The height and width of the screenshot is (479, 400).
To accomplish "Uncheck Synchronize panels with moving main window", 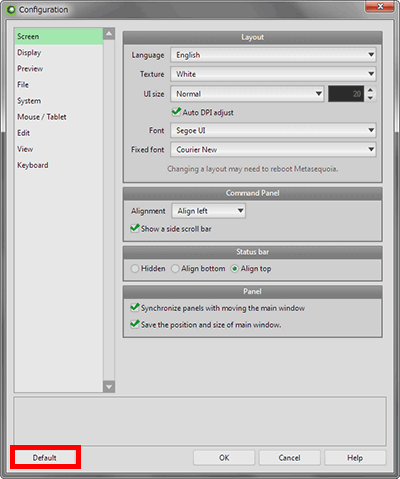I will coord(135,307).
